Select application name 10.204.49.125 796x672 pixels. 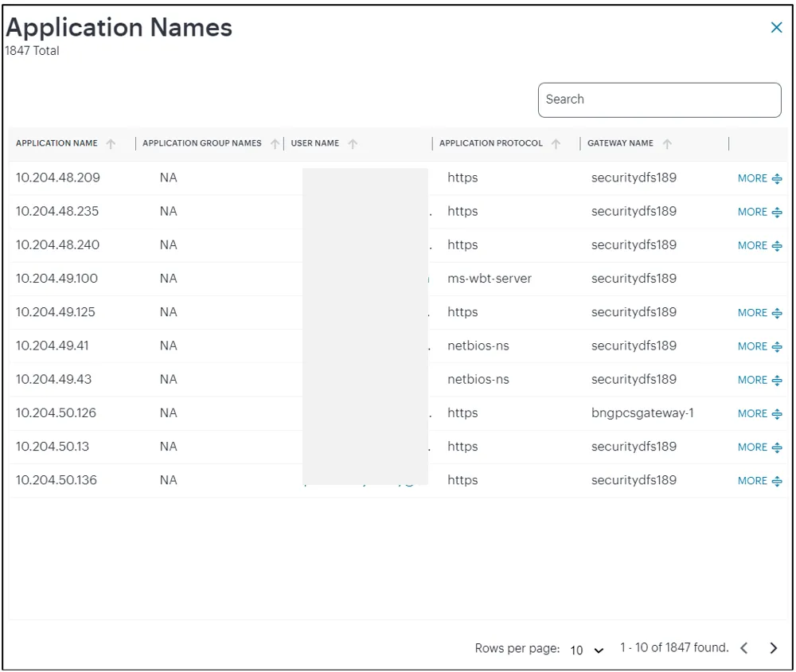[56, 312]
